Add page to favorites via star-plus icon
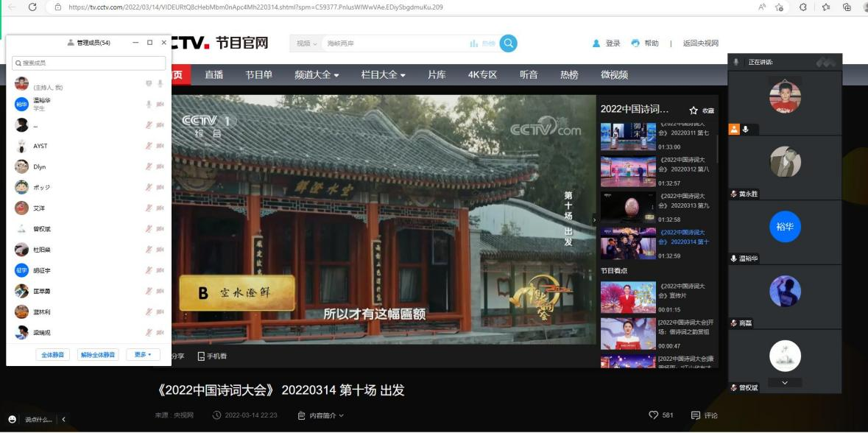868x433 pixels. pyautogui.click(x=780, y=7)
